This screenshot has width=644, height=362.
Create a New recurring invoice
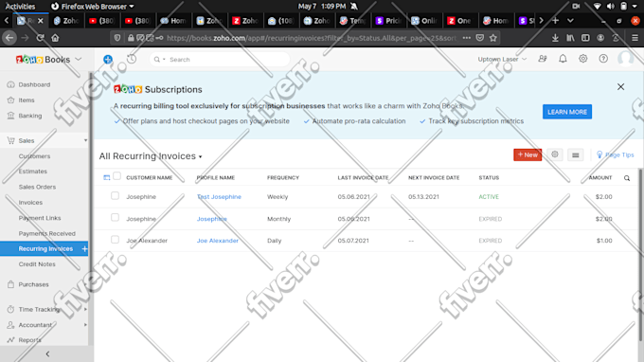click(528, 154)
